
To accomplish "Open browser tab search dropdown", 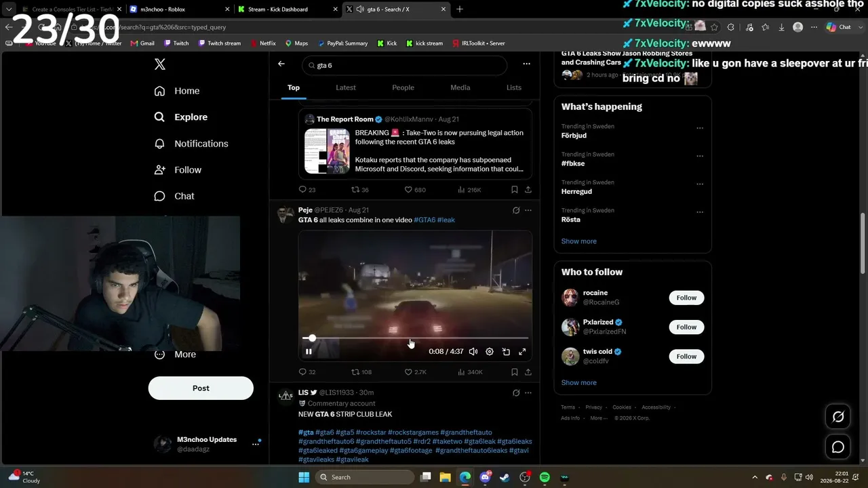I will (x=9, y=9).
